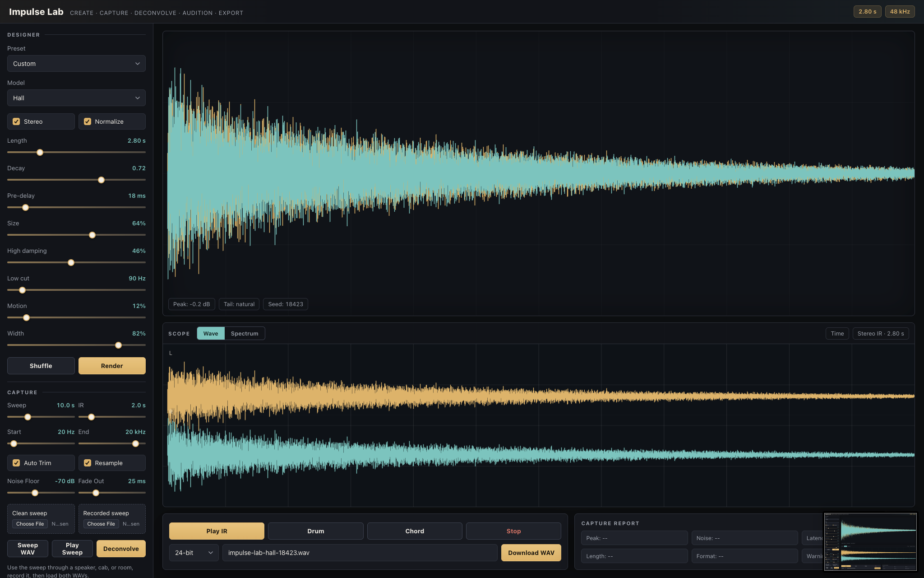Click the Motion slider handle
924x578 pixels.
pyautogui.click(x=26, y=318)
